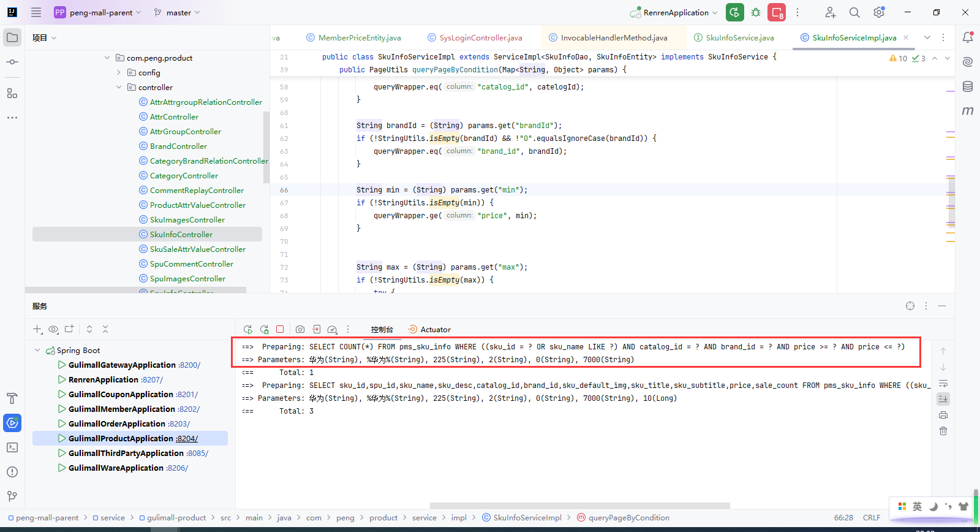Viewport: 980px width, 532px height.
Task: Expand all services in tree
Action: (x=89, y=329)
